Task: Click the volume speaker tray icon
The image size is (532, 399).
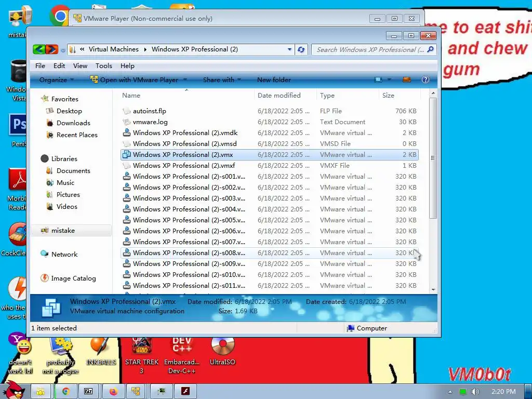Action: tap(475, 392)
